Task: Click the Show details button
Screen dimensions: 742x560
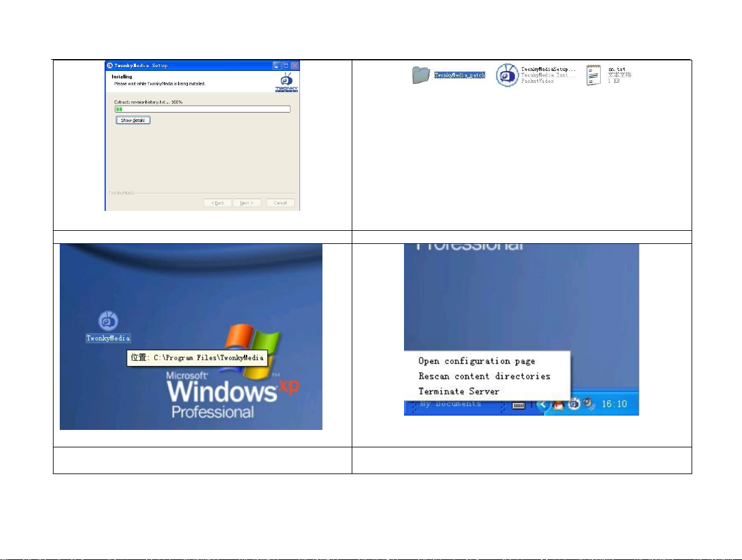Action: [x=133, y=120]
